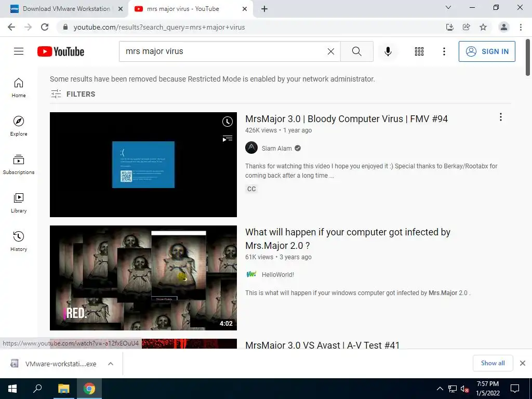Image resolution: width=532 pixels, height=399 pixels.
Task: Start voice search with microphone
Action: [388, 51]
